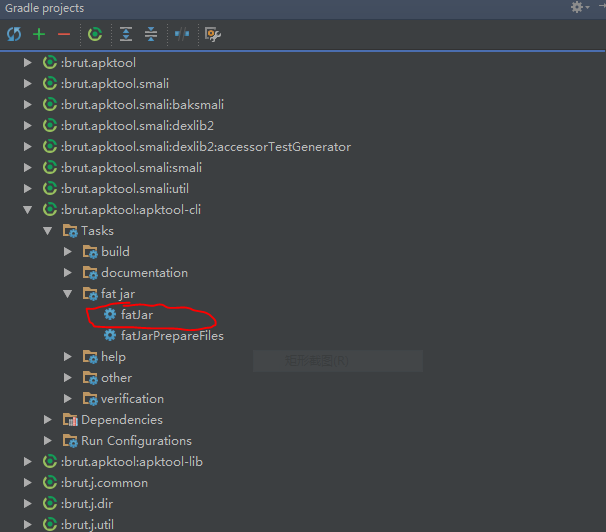
Task: Expand :brut.apktool.smali project
Action: 27,83
